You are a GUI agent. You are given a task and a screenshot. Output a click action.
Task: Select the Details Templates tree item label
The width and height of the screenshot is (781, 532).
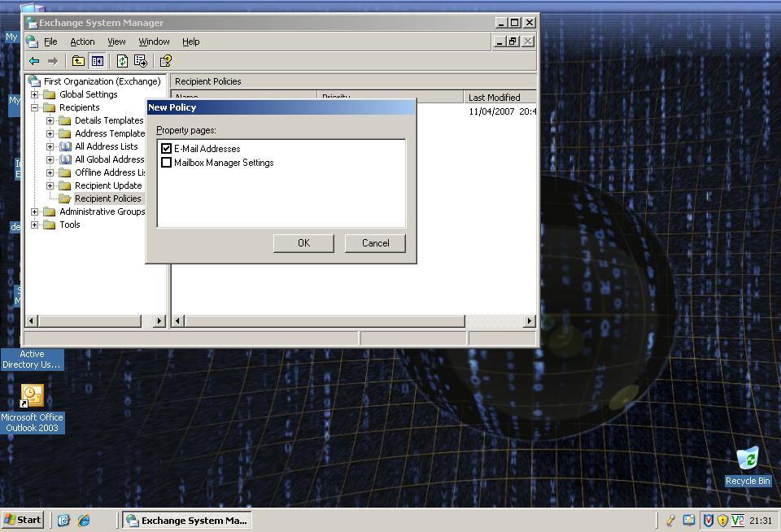(109, 120)
